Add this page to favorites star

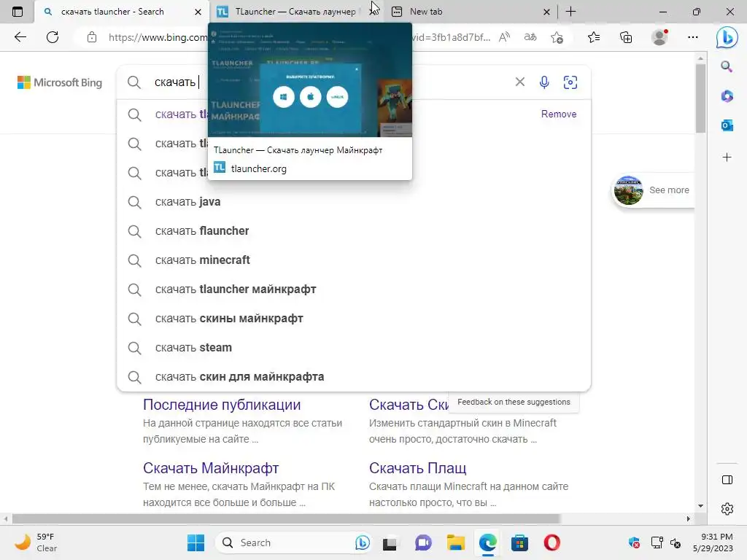tap(557, 37)
